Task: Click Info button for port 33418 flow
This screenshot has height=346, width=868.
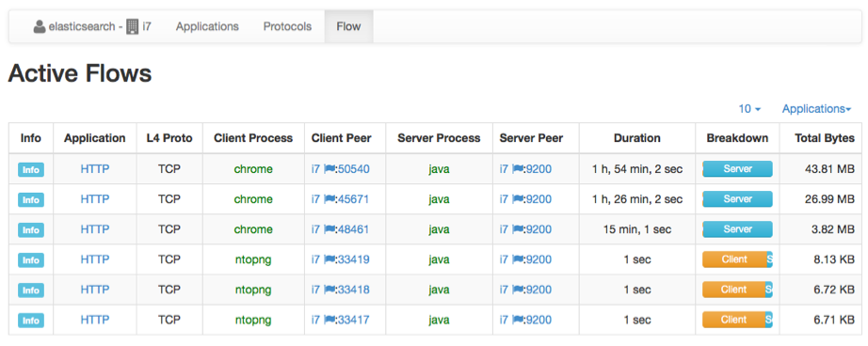Action: [x=31, y=291]
